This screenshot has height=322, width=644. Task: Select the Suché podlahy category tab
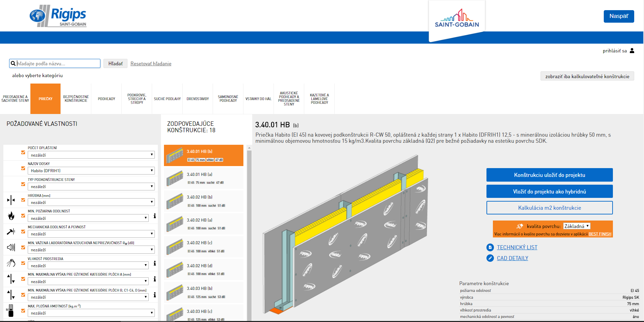tap(167, 99)
